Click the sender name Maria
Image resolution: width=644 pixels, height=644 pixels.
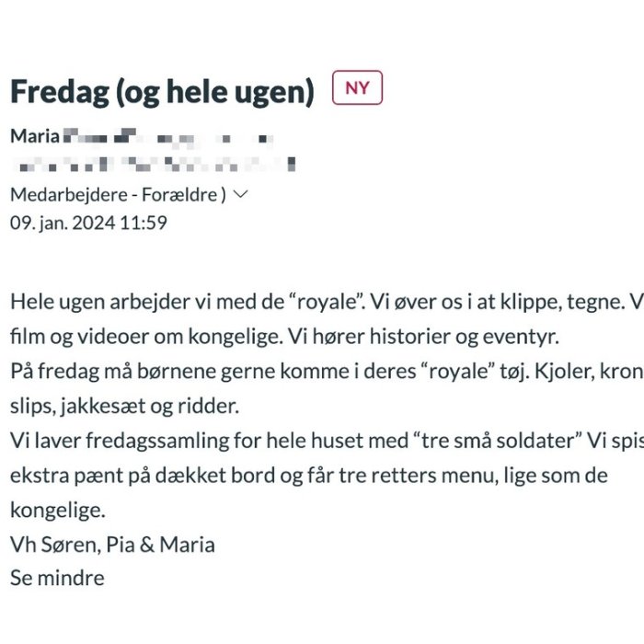35,136
